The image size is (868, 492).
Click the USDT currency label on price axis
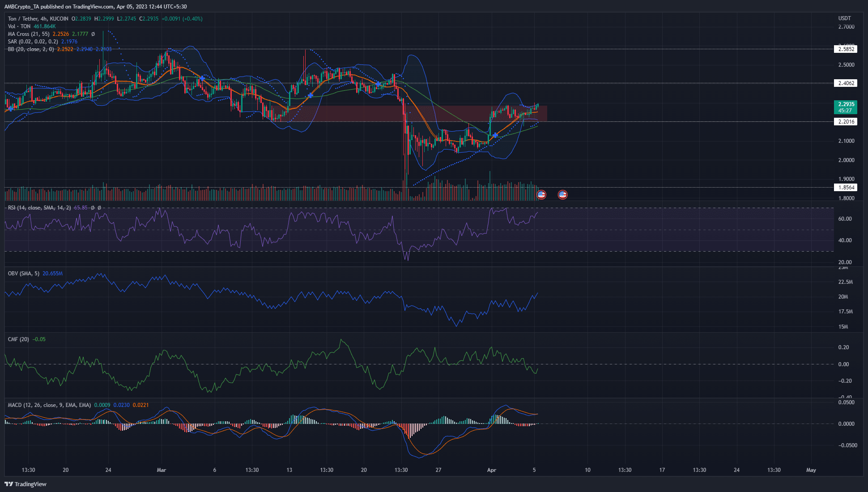[x=845, y=18]
